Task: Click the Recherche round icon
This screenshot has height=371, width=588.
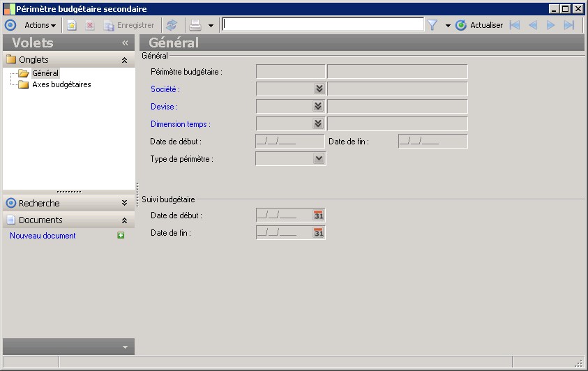Action: [11, 203]
